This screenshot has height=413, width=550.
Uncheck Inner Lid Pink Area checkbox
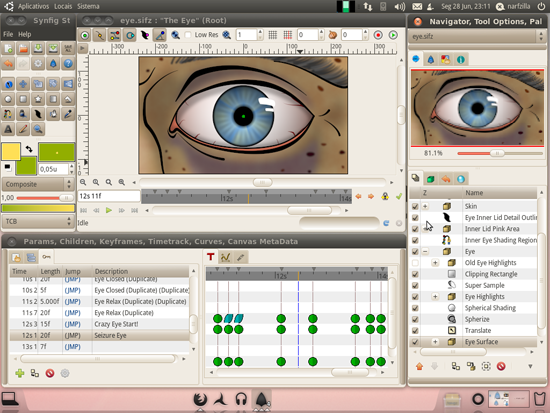click(x=415, y=229)
